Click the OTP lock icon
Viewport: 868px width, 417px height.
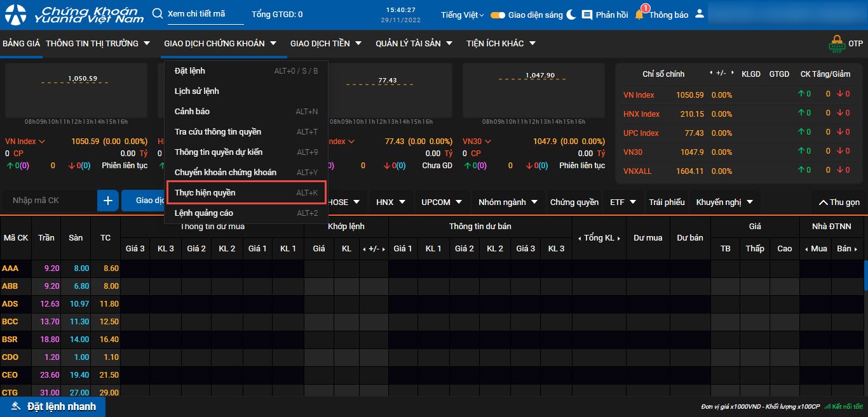(x=837, y=43)
